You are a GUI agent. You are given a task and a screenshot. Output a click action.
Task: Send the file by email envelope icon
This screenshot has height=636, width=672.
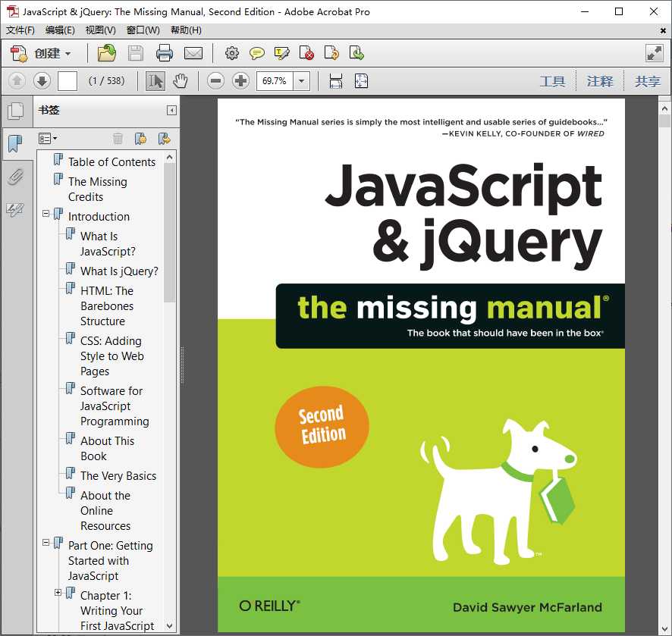pyautogui.click(x=193, y=54)
